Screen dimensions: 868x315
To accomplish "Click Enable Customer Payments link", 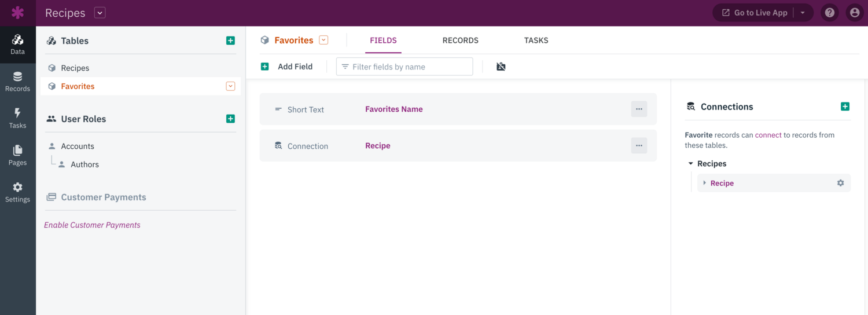I will click(x=92, y=225).
